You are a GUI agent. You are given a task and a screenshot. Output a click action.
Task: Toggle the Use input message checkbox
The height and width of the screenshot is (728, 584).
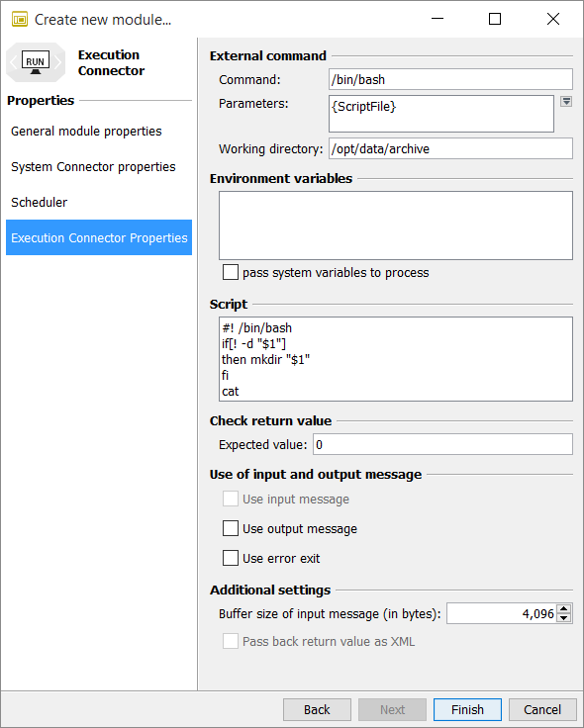coord(231,500)
